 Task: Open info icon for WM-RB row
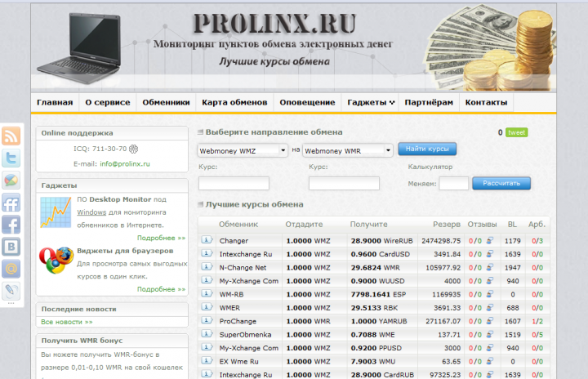(x=207, y=293)
